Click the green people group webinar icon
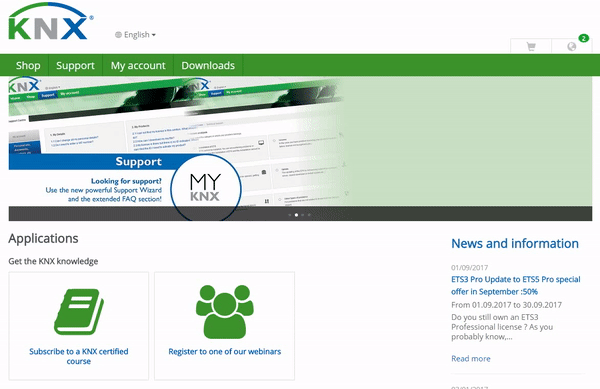600x389 pixels. pyautogui.click(x=225, y=311)
